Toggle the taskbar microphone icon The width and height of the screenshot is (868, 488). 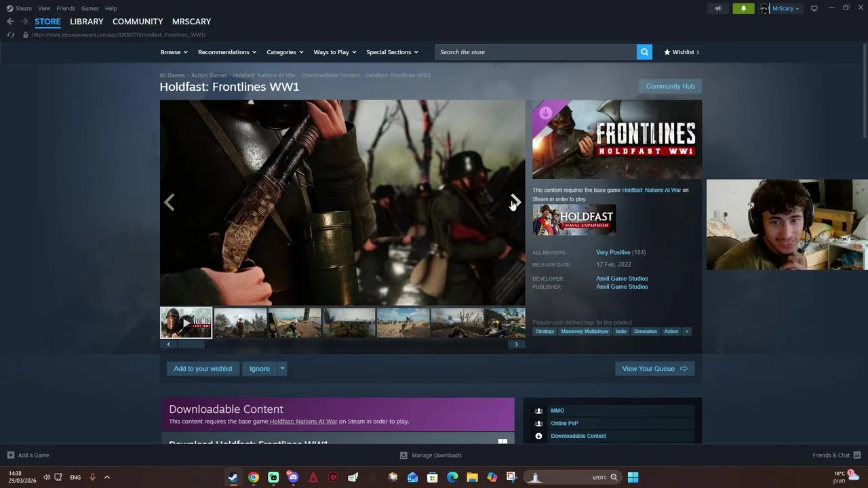[x=92, y=477]
